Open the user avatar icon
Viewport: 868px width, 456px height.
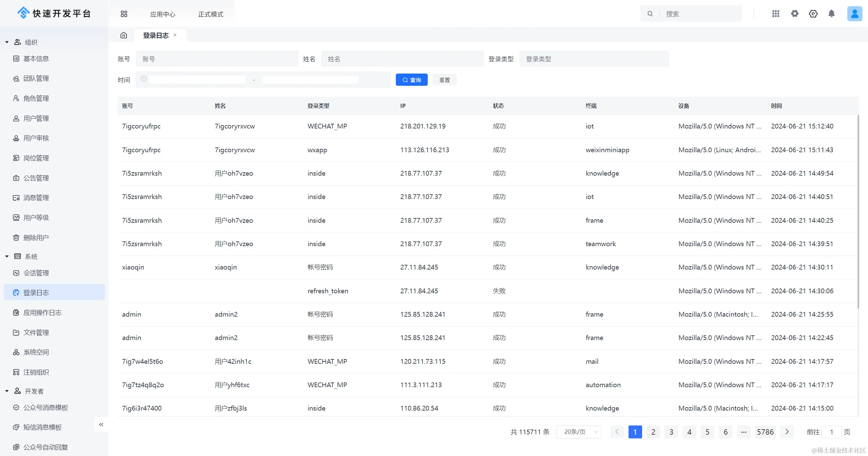click(x=854, y=14)
